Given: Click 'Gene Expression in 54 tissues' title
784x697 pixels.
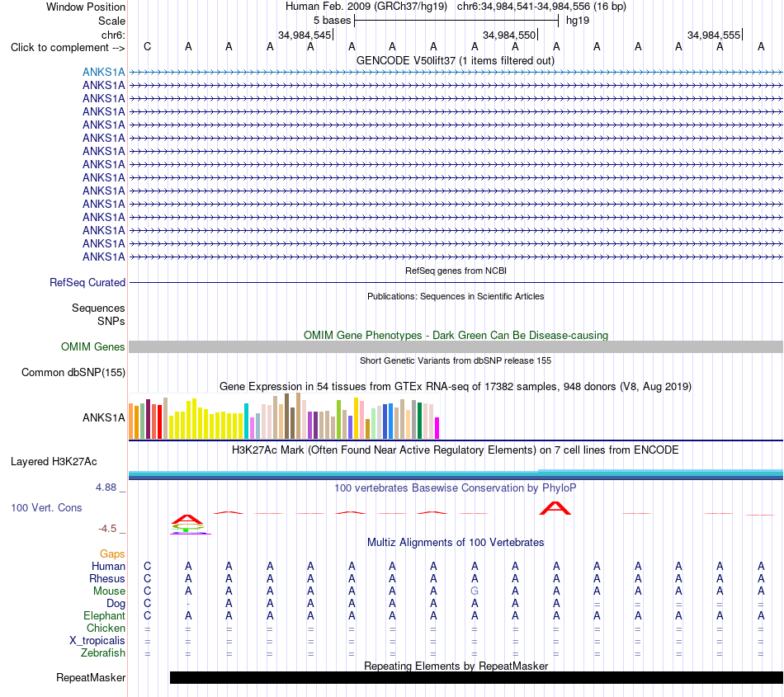Looking at the screenshot, I should pyautogui.click(x=456, y=386).
